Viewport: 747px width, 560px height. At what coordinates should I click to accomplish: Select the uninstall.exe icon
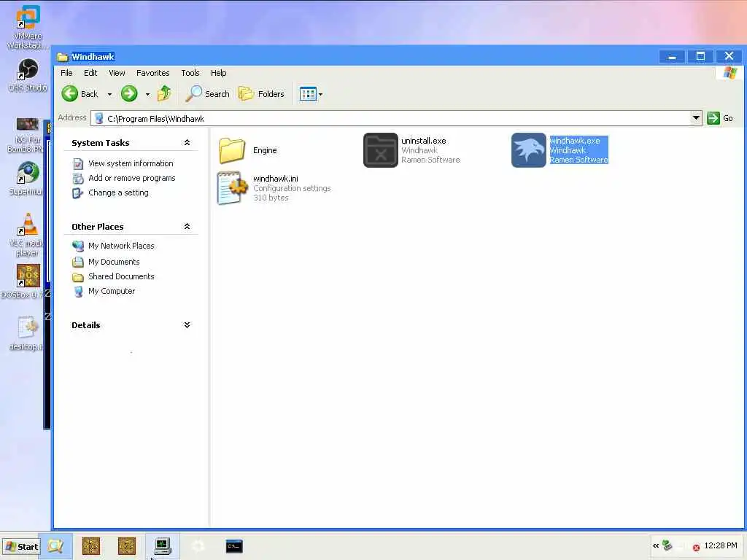pyautogui.click(x=380, y=150)
